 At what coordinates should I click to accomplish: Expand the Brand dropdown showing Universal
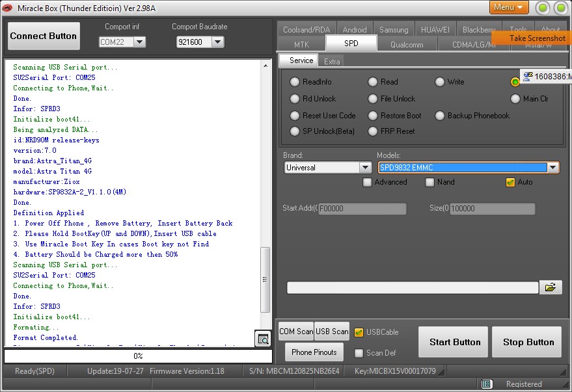tap(366, 168)
